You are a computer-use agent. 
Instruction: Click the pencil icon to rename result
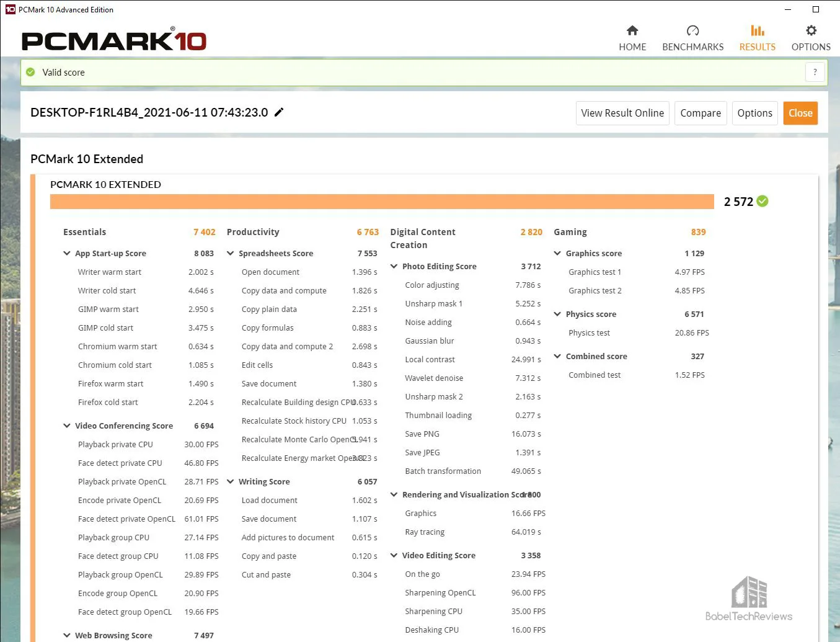point(279,112)
